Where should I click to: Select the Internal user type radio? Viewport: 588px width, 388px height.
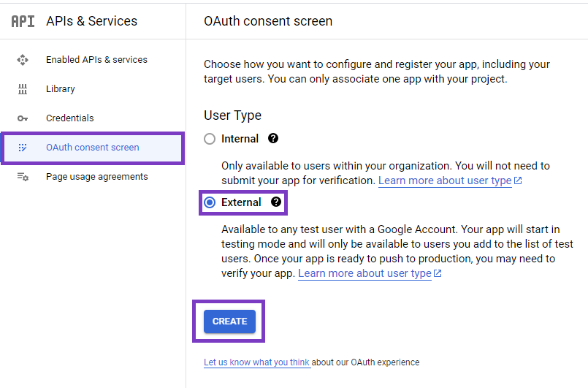[210, 139]
